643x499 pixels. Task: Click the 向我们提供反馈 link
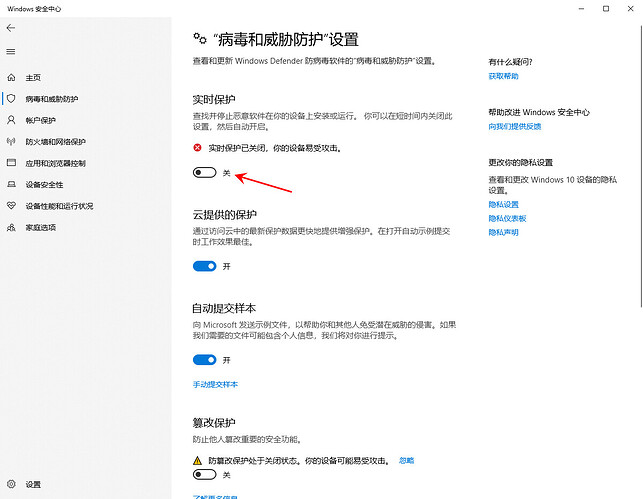pyautogui.click(x=515, y=126)
